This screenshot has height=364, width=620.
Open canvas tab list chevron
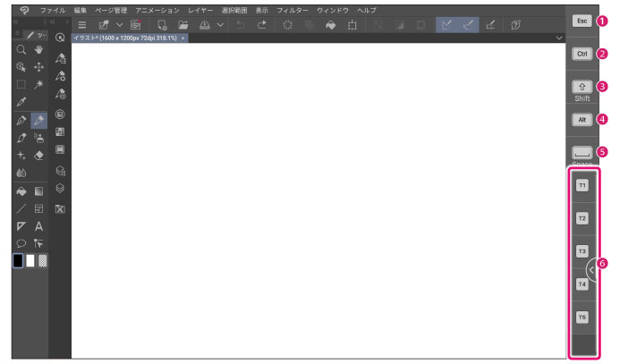point(558,38)
